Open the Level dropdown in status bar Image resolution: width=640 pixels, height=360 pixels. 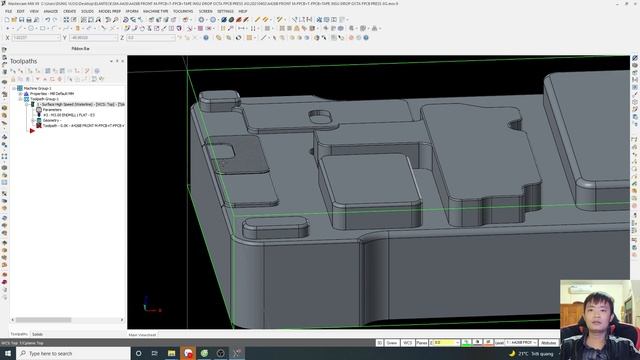[x=535, y=342]
